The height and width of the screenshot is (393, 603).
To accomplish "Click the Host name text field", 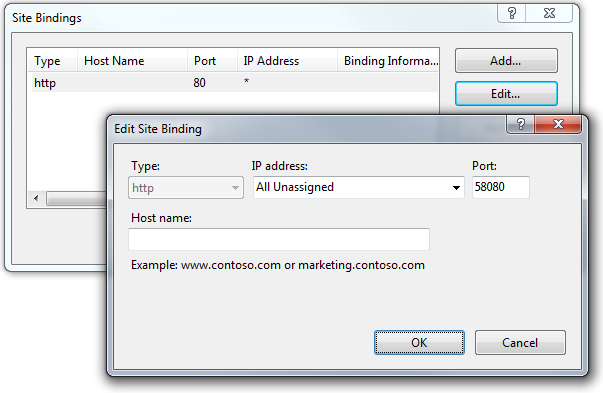I will 279,239.
